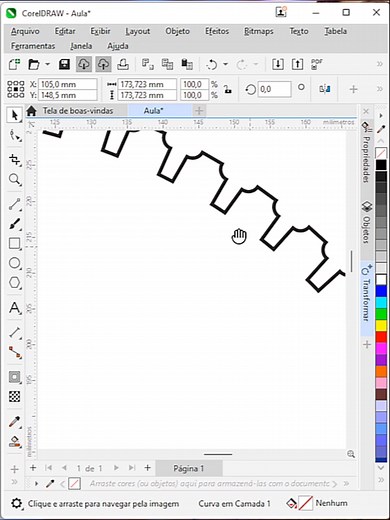Select the Interactive Fill tool
Viewport: 390px width, 520px height.
tap(14, 442)
